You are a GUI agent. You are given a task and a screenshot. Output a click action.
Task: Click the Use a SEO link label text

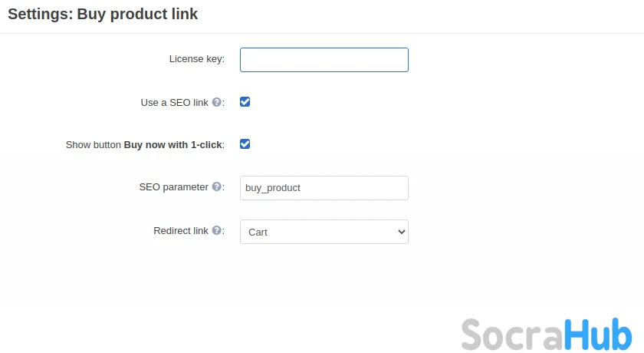(x=175, y=102)
